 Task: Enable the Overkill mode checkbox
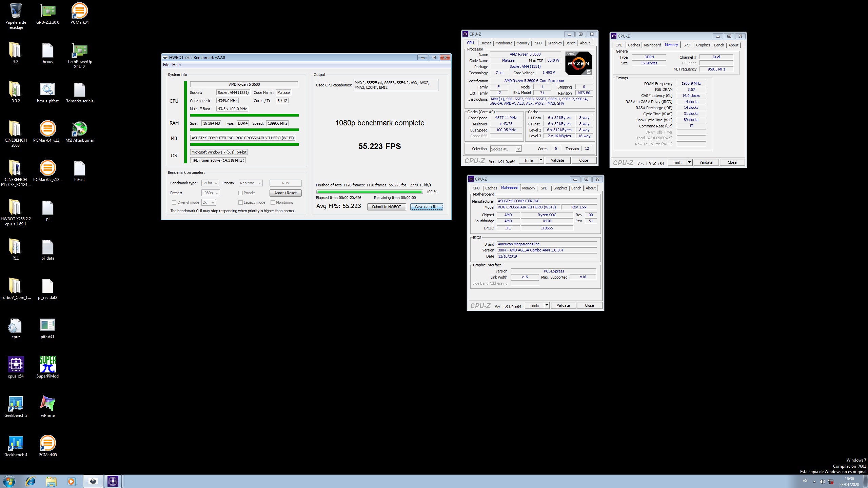click(x=174, y=202)
